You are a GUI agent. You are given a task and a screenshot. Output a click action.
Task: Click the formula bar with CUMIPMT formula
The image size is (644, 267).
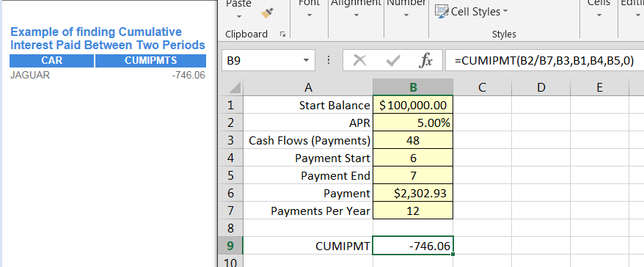click(x=544, y=60)
